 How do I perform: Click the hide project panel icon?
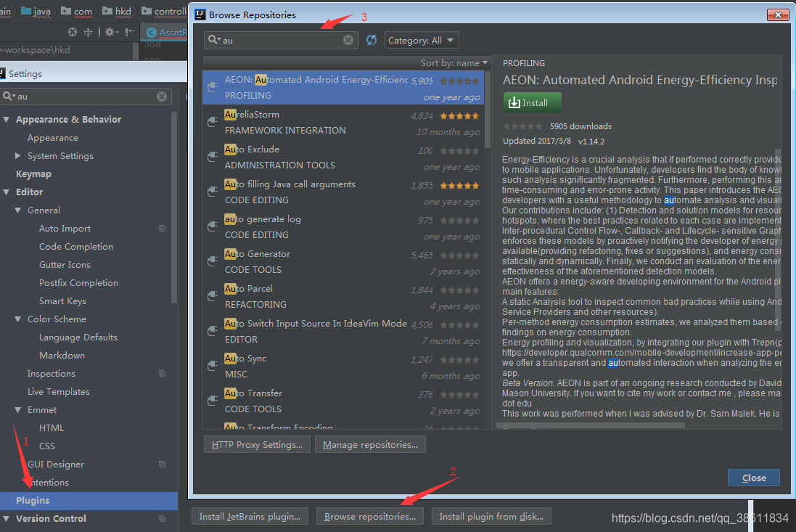click(x=130, y=32)
